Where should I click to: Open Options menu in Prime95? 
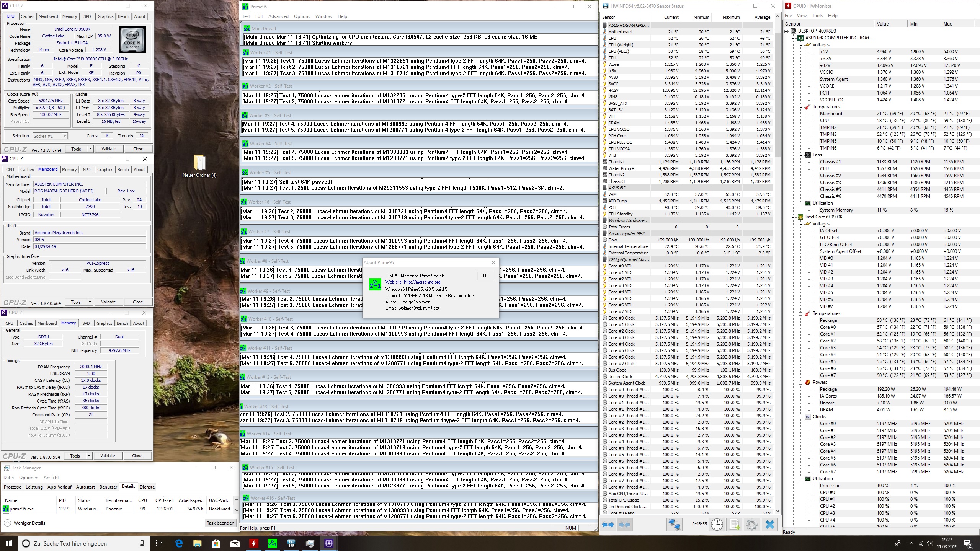coord(302,16)
